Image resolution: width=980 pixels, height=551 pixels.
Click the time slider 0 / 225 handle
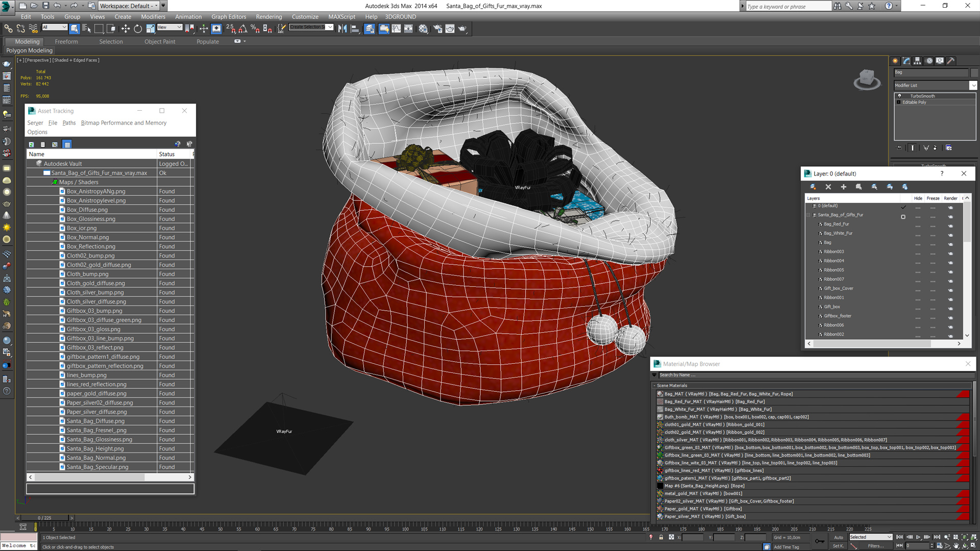click(44, 518)
